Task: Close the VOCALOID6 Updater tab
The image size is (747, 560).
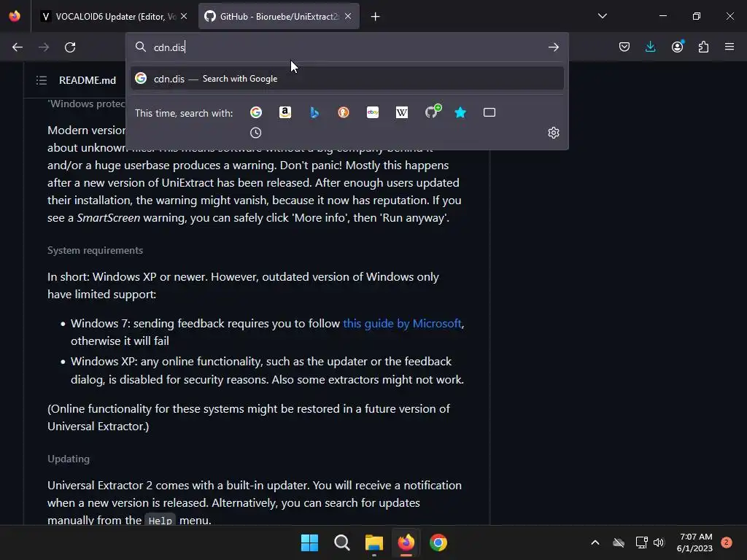Action: (x=184, y=17)
